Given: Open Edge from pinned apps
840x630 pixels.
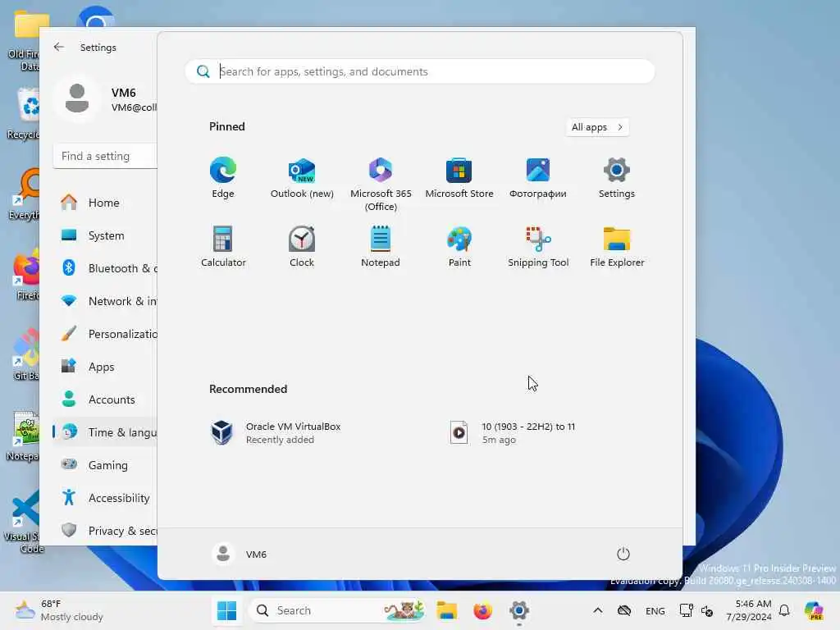Looking at the screenshot, I should click(x=223, y=178).
